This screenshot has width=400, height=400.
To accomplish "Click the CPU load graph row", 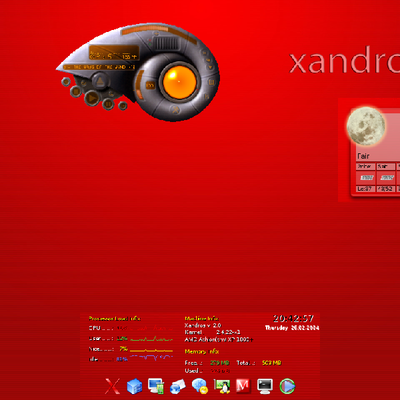I will (131, 328).
